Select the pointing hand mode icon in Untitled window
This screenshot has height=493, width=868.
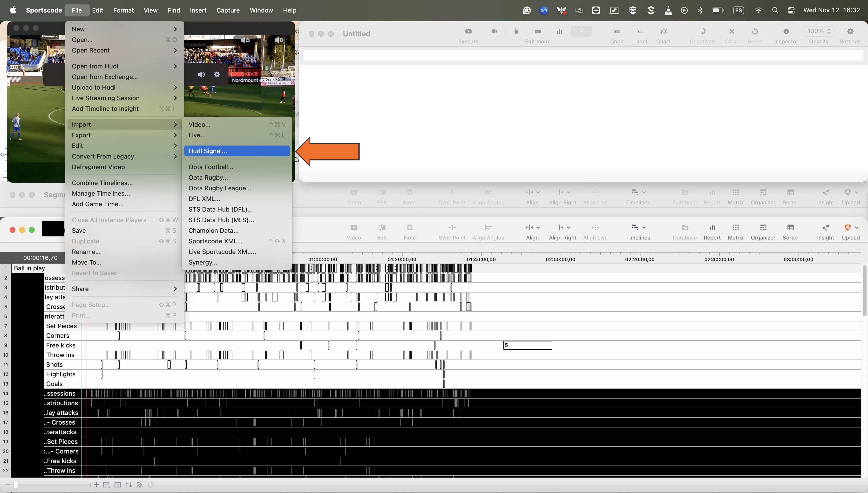click(x=516, y=32)
